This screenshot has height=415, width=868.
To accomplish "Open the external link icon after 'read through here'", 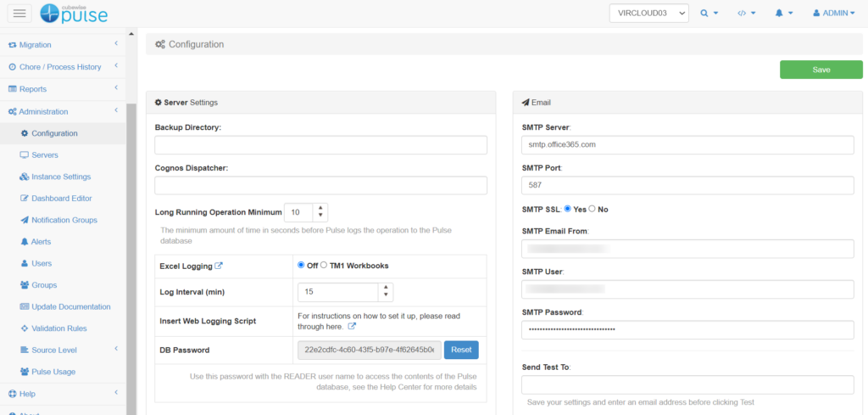I will coord(352,326).
